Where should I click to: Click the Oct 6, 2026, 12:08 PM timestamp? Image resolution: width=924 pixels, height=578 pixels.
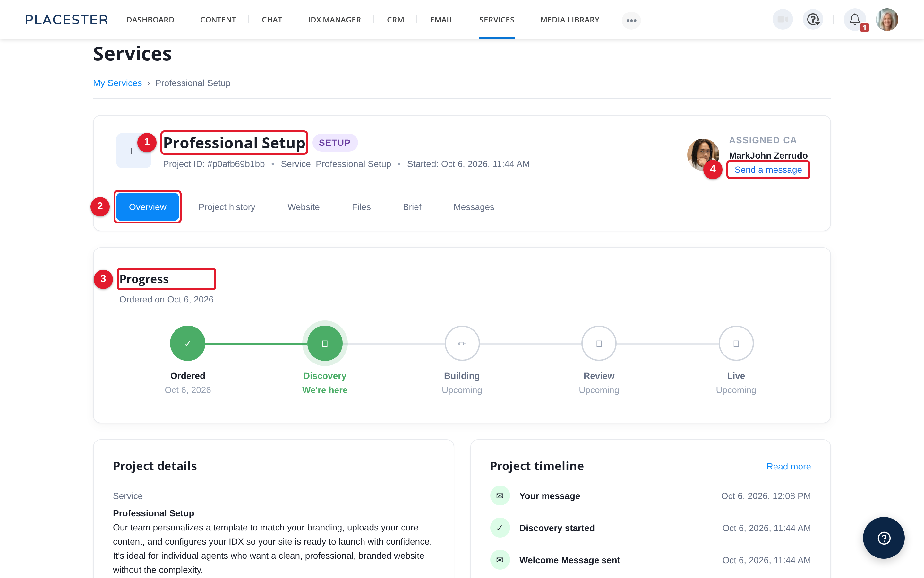coord(766,496)
